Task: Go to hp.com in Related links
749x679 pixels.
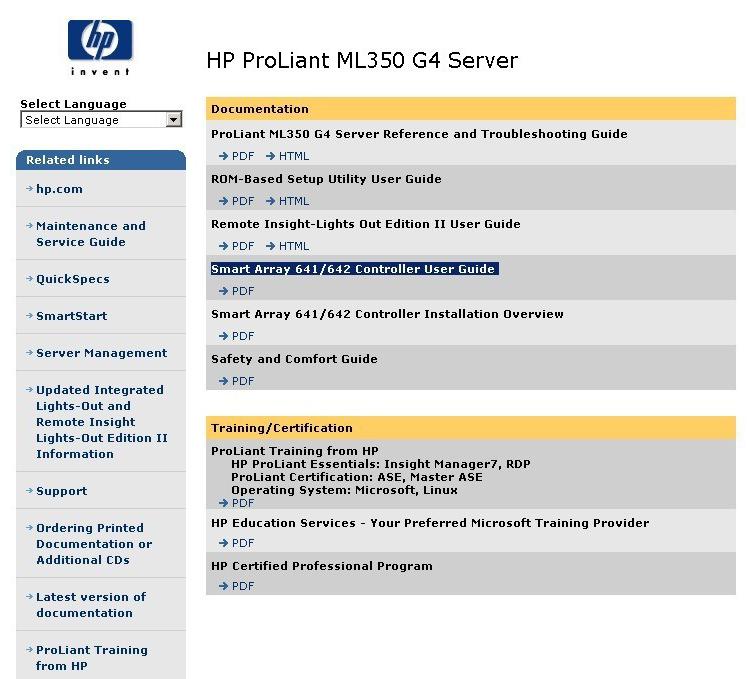Action: 59,189
